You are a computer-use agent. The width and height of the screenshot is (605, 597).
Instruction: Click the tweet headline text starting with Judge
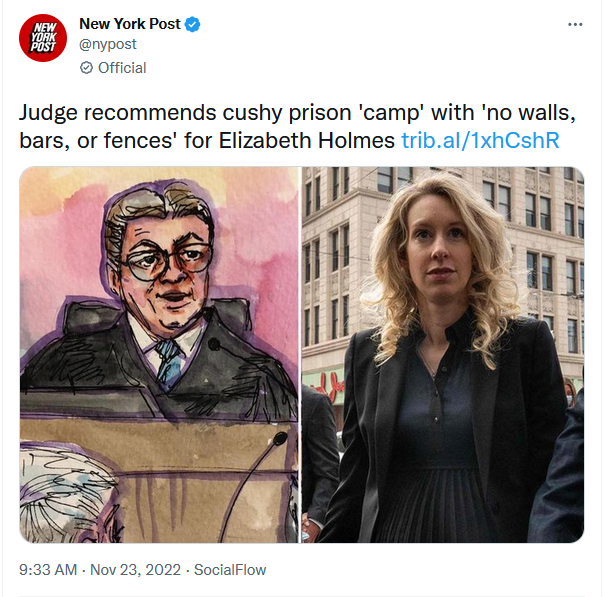[x=297, y=126]
